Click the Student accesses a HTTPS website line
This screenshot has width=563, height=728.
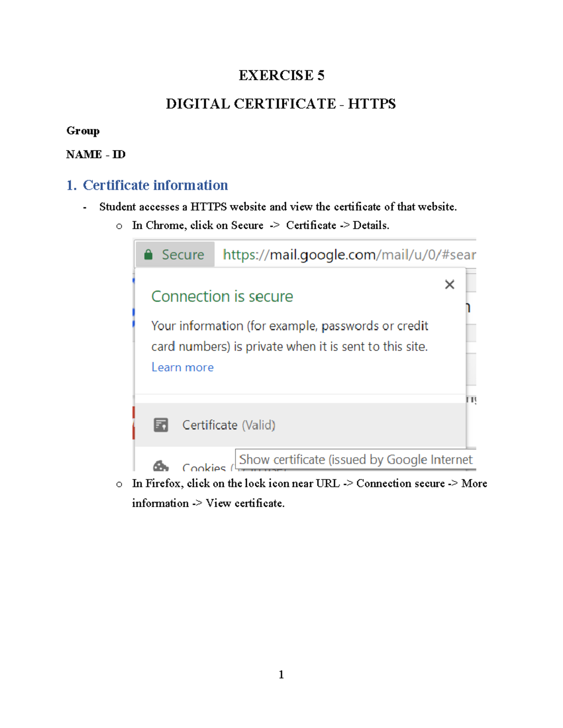278,207
